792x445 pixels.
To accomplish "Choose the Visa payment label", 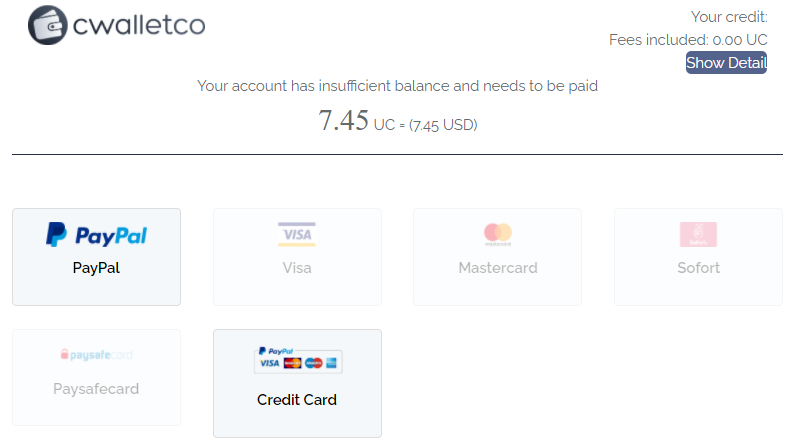I will click(297, 268).
